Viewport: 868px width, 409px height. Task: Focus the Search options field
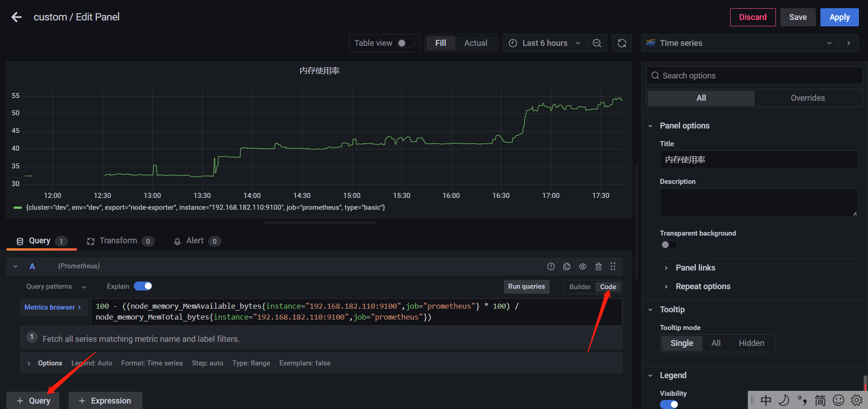(754, 75)
